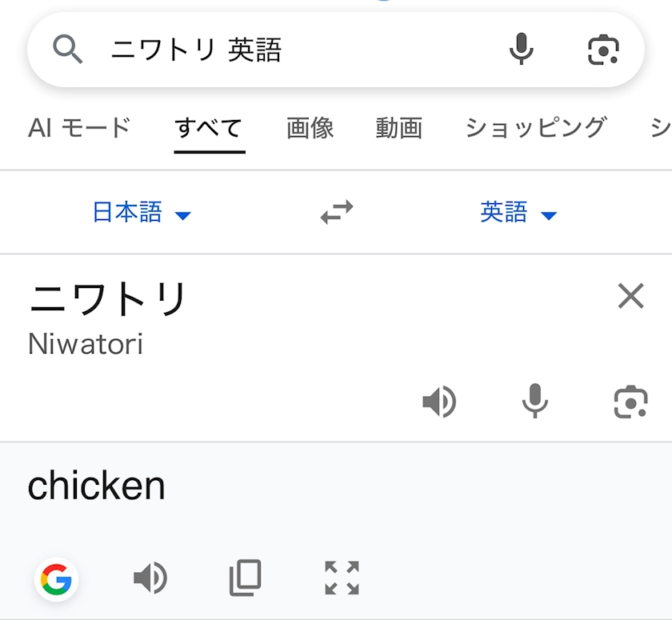The height and width of the screenshot is (620, 672).
Task: Clear the ニワトリ source text
Action: (x=631, y=297)
